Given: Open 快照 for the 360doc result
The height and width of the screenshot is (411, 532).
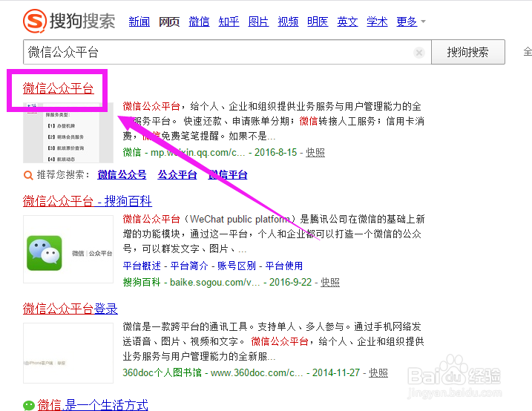Looking at the screenshot, I should coord(378,373).
